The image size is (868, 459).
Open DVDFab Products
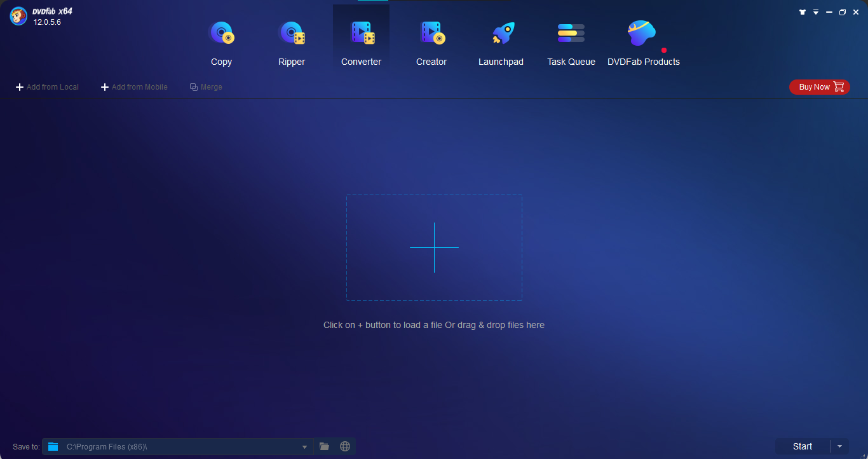(644, 43)
